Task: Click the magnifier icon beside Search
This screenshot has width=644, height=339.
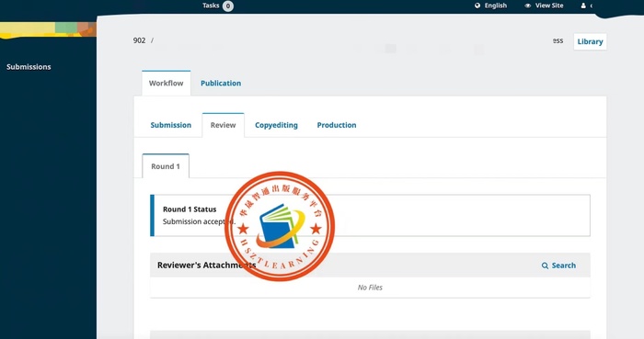Action: click(545, 266)
